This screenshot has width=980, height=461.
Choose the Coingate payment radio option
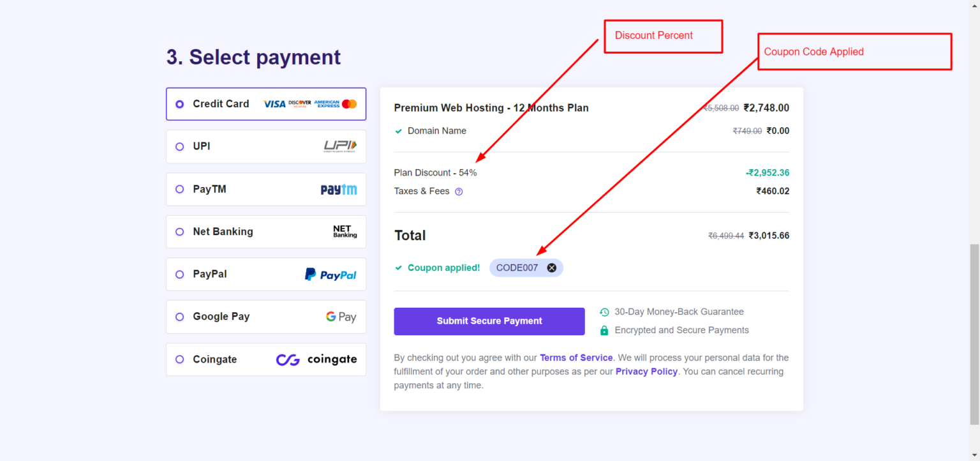(x=179, y=359)
